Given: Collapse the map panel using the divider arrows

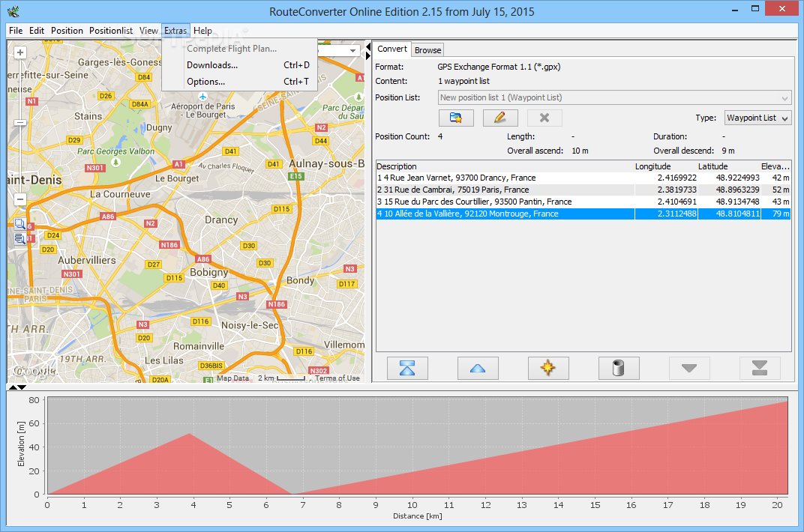Looking at the screenshot, I should (368, 47).
